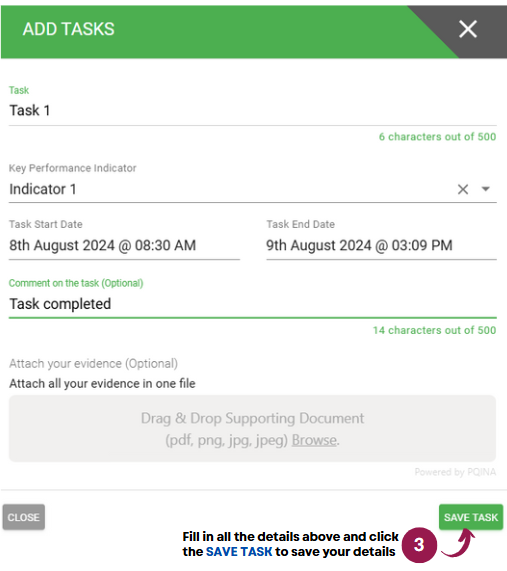
Task: Click the blue SAVE TASK text in instructions
Action: click(x=239, y=551)
